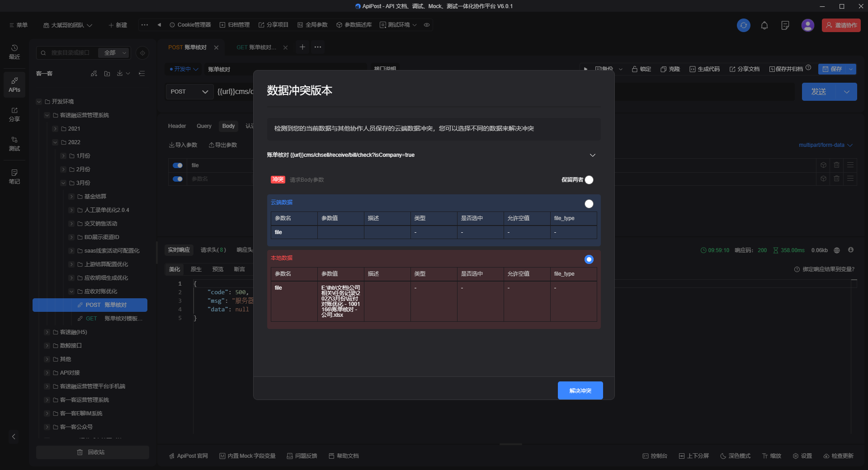Click the toolbar collapse left arrow
Viewport: 868px width, 470px height.
click(159, 25)
